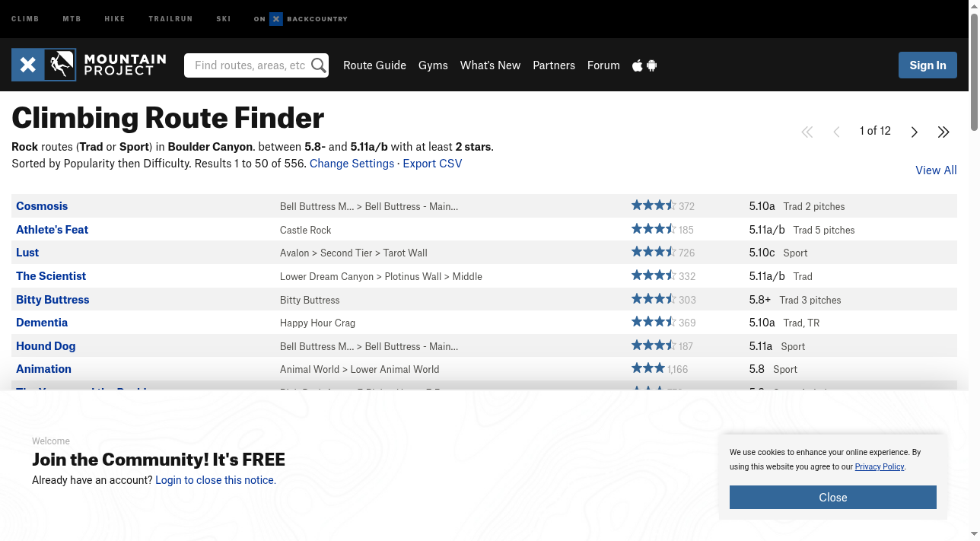
Task: Switch to the MTB site tab
Action: click(x=72, y=19)
